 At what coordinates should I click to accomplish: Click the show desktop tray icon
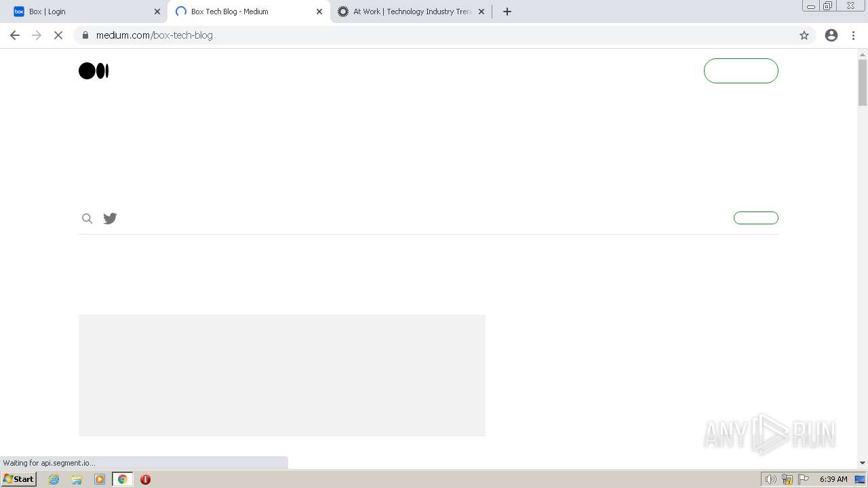coord(860,479)
